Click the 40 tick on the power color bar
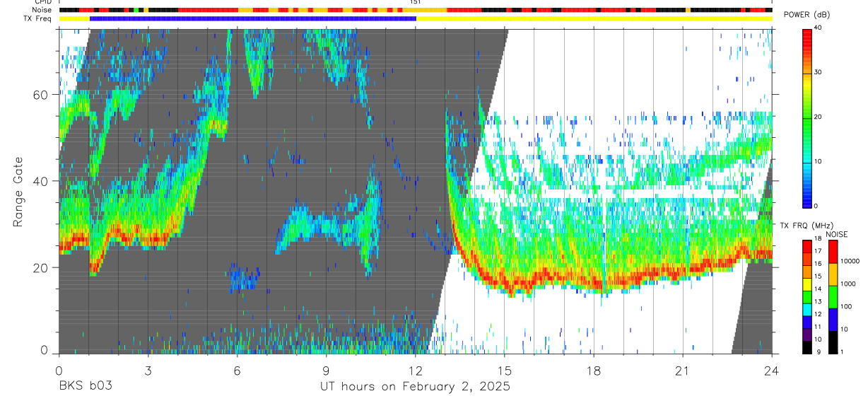Screen dimensions: 868x401 [x=819, y=28]
